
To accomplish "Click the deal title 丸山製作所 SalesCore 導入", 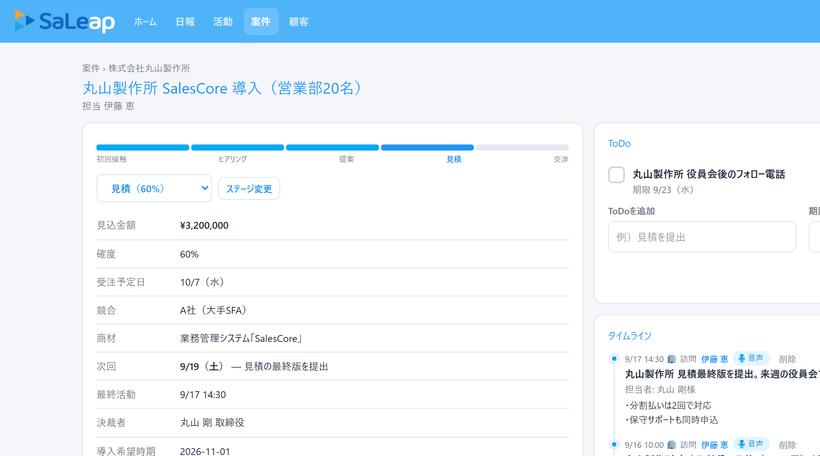I will [224, 88].
